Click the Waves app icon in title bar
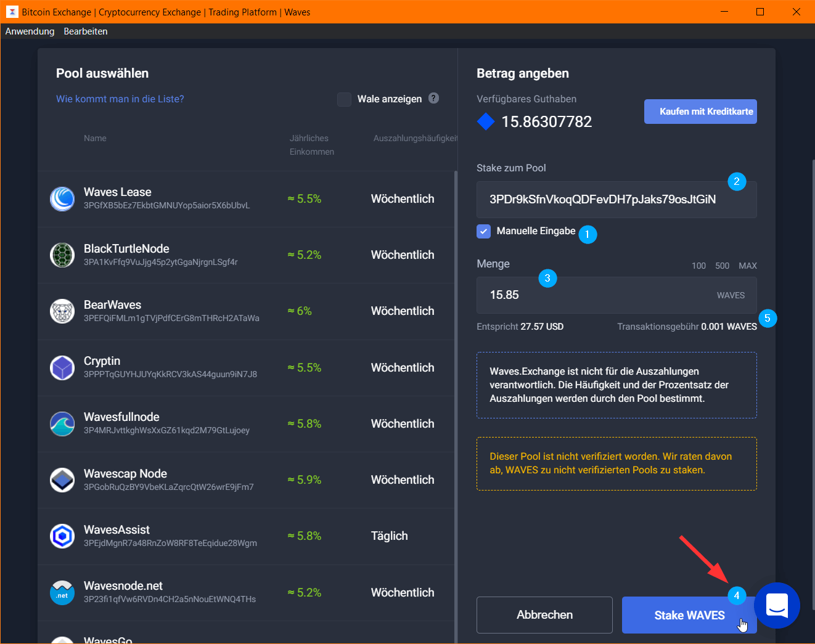The width and height of the screenshot is (815, 644). (x=12, y=12)
